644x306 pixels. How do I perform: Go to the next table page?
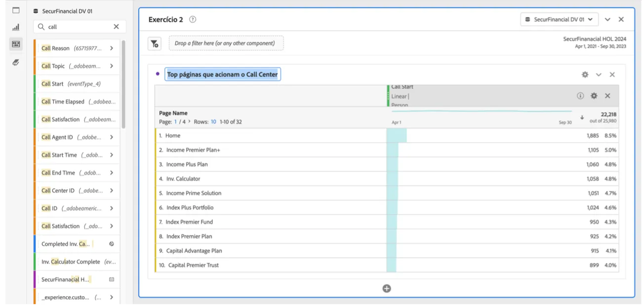click(189, 121)
